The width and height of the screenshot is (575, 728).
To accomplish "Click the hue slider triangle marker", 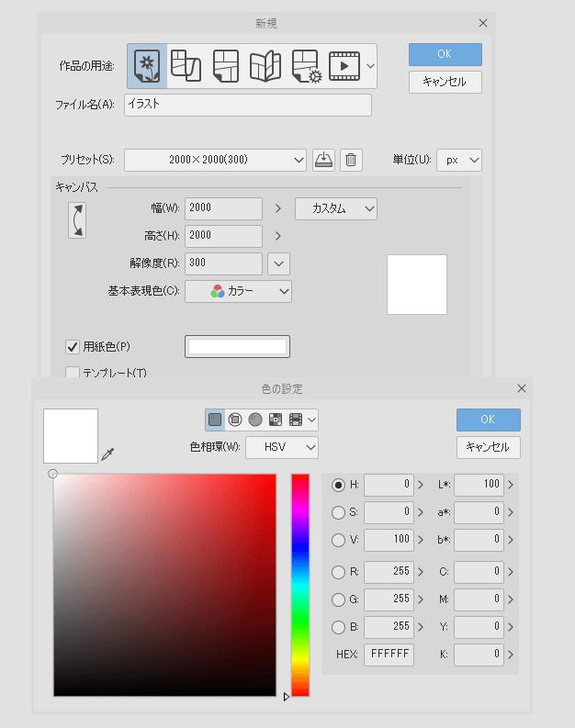I will point(286,697).
